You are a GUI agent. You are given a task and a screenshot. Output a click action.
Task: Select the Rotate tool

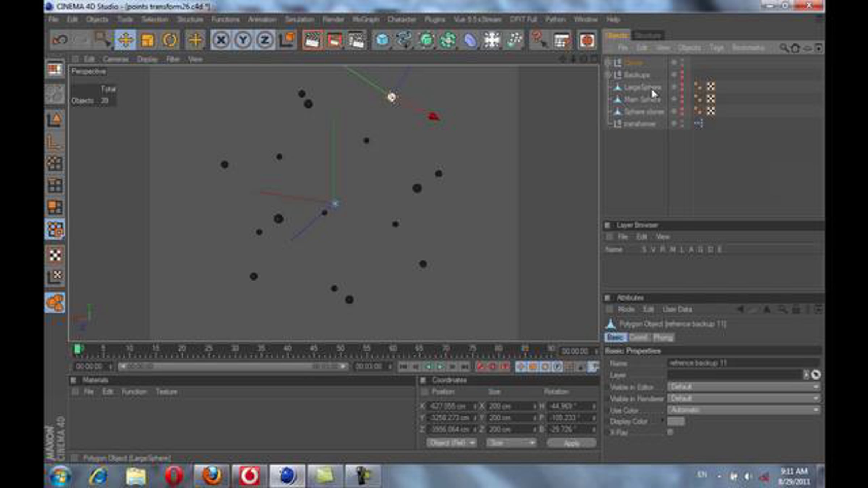[x=170, y=40]
